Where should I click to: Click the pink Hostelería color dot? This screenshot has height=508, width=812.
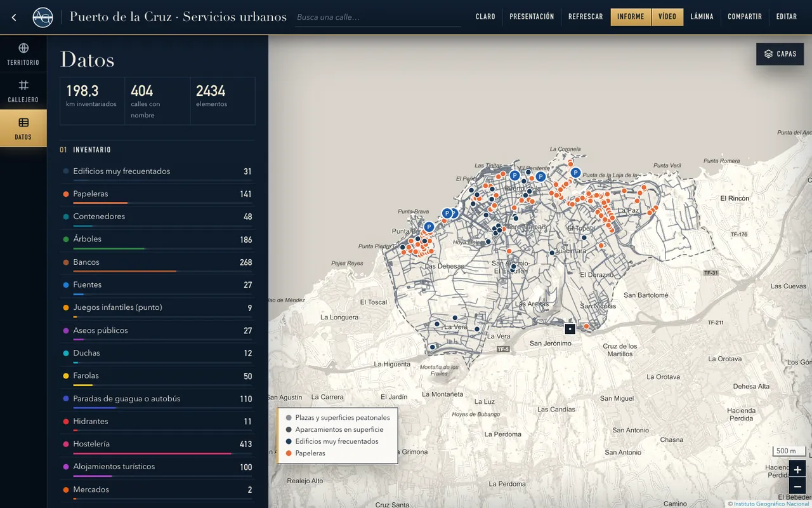tap(66, 444)
